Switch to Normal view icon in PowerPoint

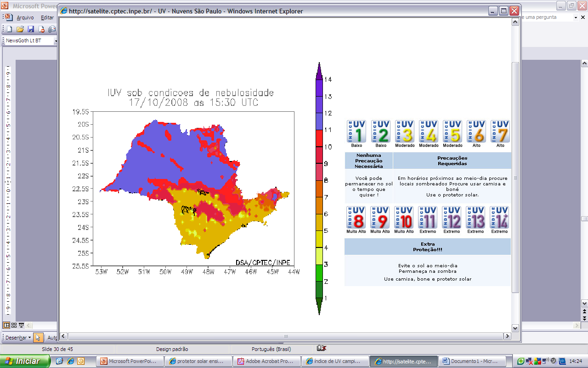click(x=6, y=325)
